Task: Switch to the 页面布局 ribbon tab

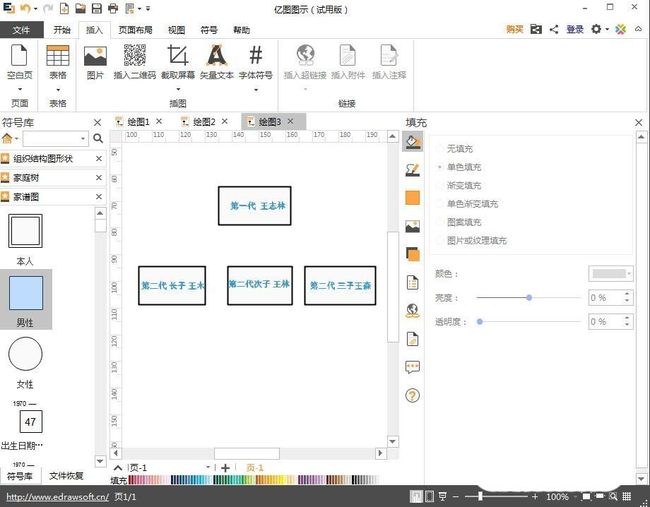Action: coord(135,30)
